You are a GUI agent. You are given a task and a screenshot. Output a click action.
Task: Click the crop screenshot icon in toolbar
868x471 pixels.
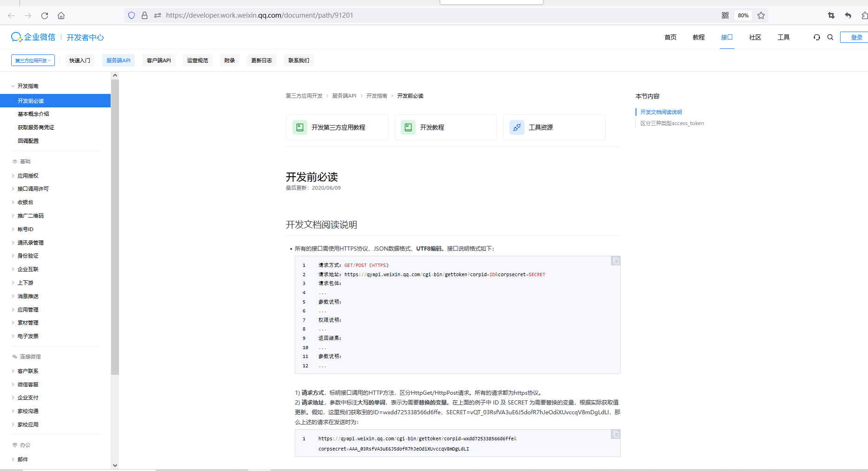pos(831,15)
